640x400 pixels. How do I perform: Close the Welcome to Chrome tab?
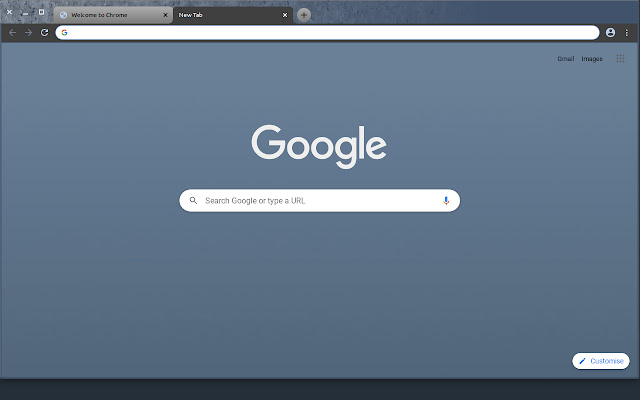coord(165,15)
